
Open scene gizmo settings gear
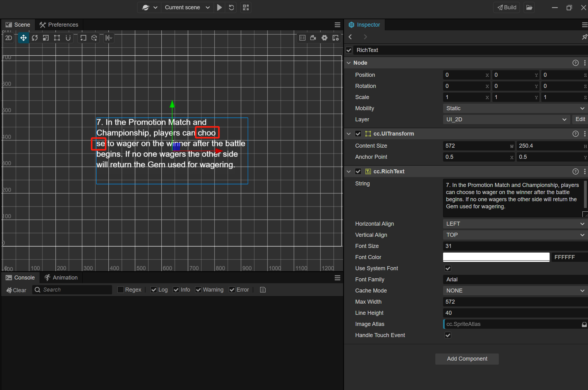324,38
